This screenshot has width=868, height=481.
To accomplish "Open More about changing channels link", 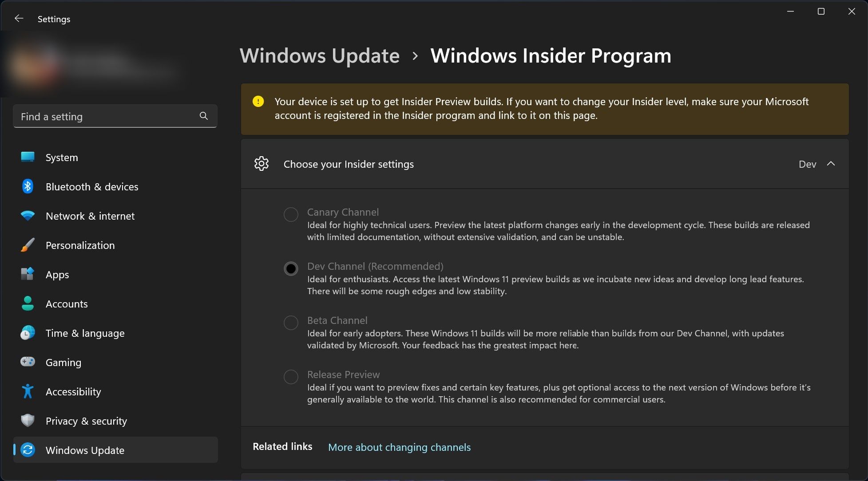I will pyautogui.click(x=399, y=447).
